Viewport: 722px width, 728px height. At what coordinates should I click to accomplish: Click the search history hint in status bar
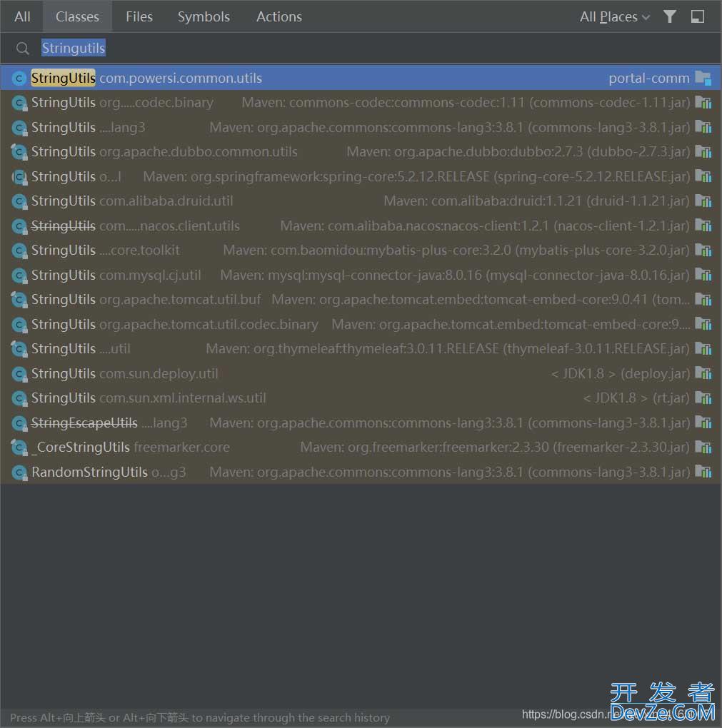coord(200,718)
